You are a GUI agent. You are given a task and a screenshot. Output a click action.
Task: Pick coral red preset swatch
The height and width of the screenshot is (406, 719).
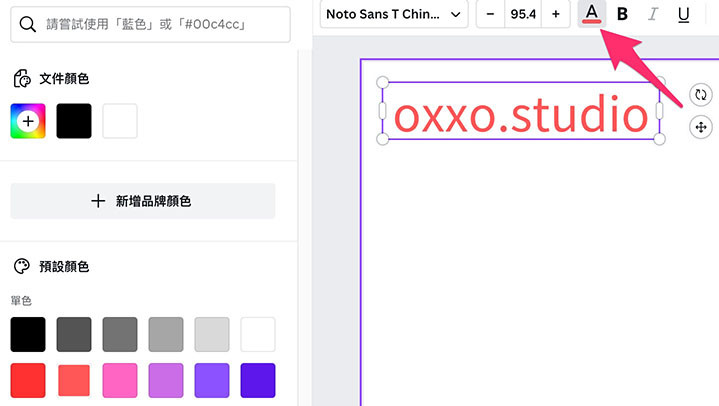click(74, 380)
